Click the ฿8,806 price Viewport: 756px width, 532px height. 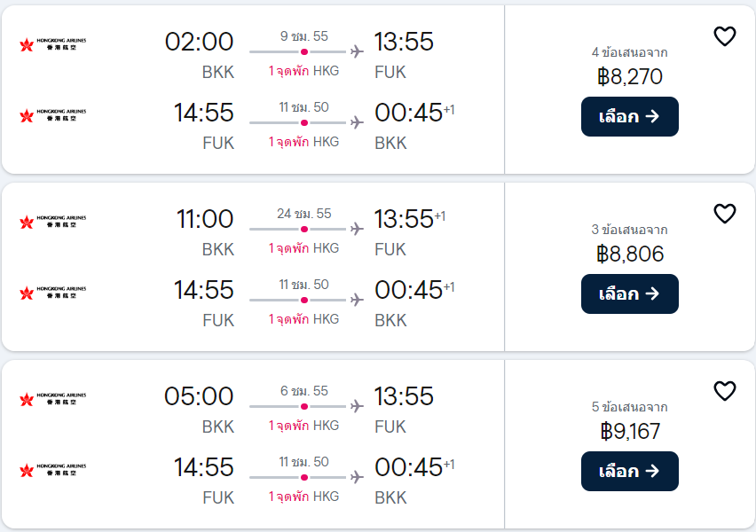pyautogui.click(x=630, y=254)
